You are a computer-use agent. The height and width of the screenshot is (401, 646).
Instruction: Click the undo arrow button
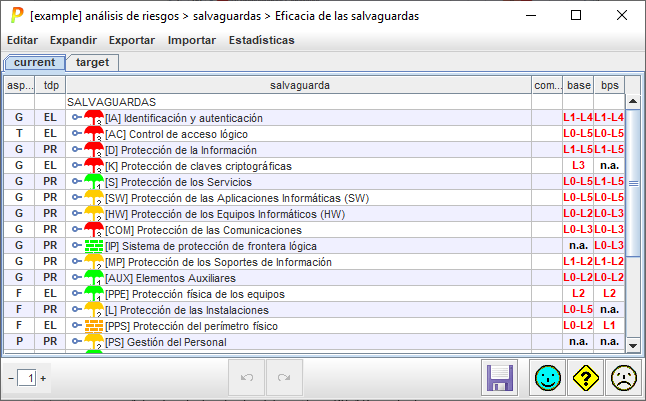[x=246, y=379]
